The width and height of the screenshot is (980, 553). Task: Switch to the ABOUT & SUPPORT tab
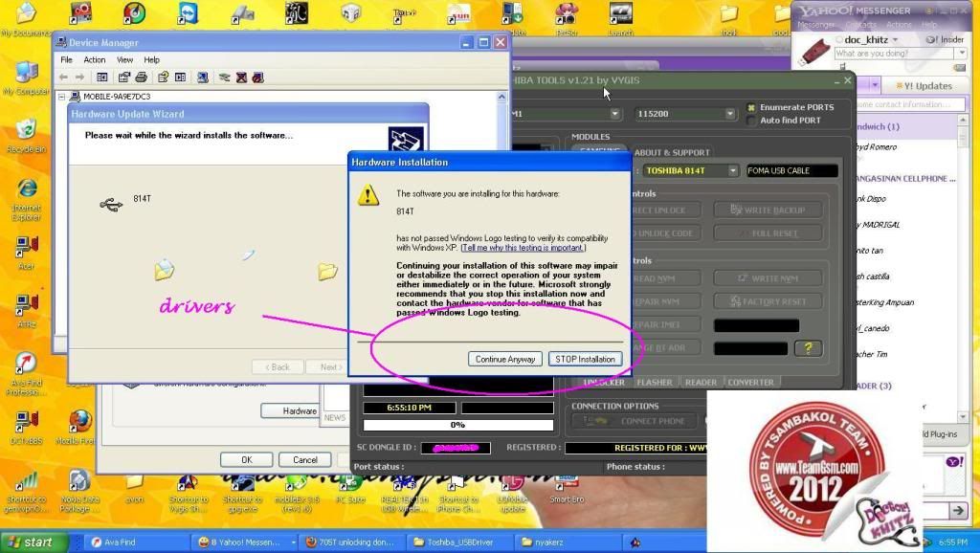tap(672, 152)
